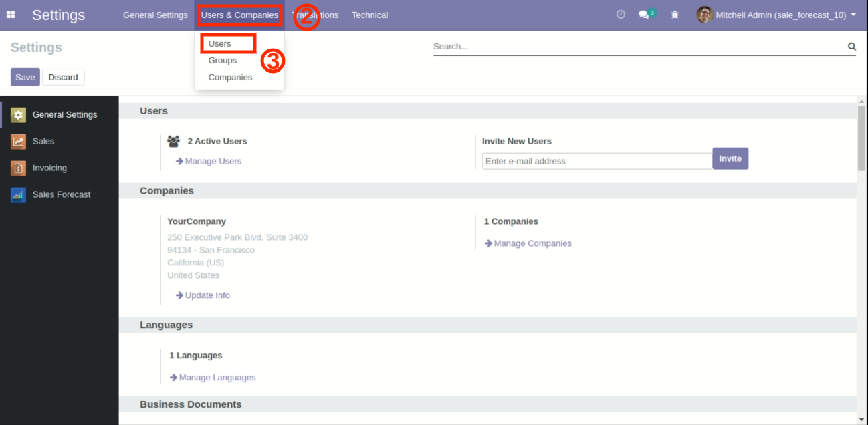The height and width of the screenshot is (425, 868).
Task: Click Mitchell Admin's avatar picture
Action: tap(705, 15)
